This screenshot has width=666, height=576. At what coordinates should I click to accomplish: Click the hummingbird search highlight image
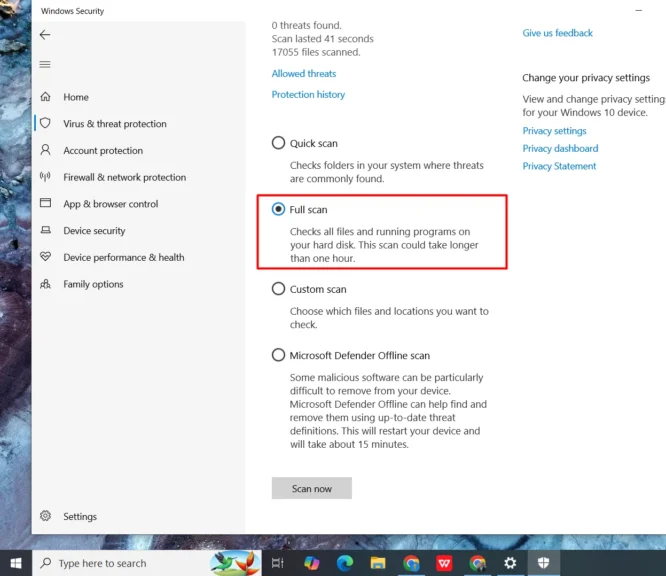click(235, 563)
